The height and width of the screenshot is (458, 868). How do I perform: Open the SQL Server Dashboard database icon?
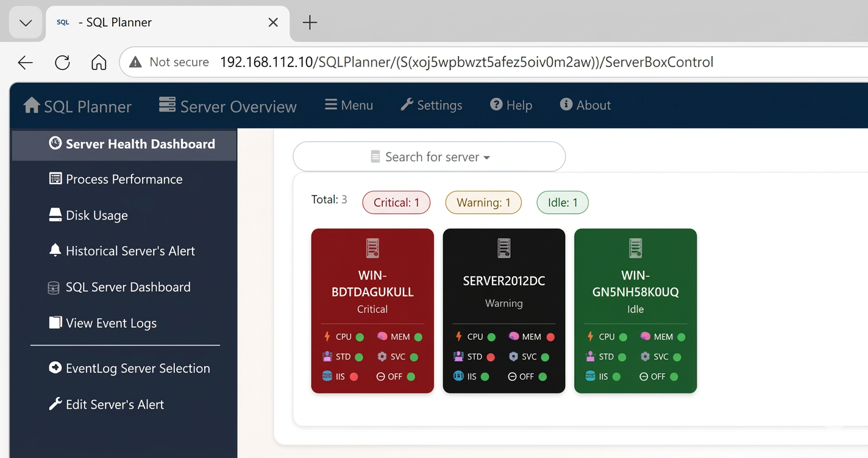point(54,286)
